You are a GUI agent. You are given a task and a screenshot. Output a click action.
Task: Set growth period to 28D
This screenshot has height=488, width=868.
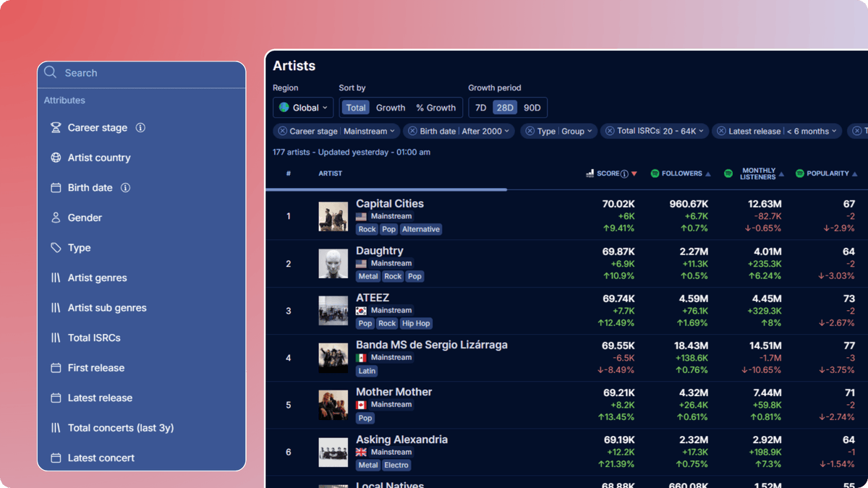(504, 108)
